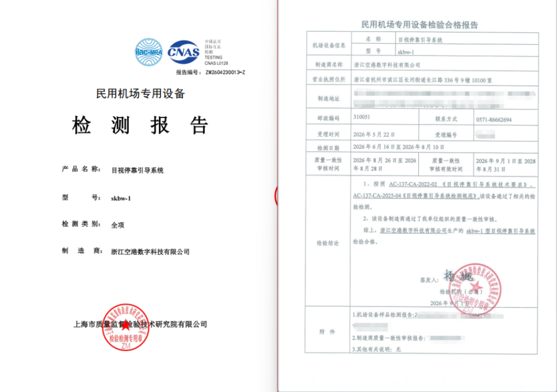Image resolution: width=557 pixels, height=392 pixels.
Task: Click the table cell 制造商名称
Action: click(x=329, y=64)
